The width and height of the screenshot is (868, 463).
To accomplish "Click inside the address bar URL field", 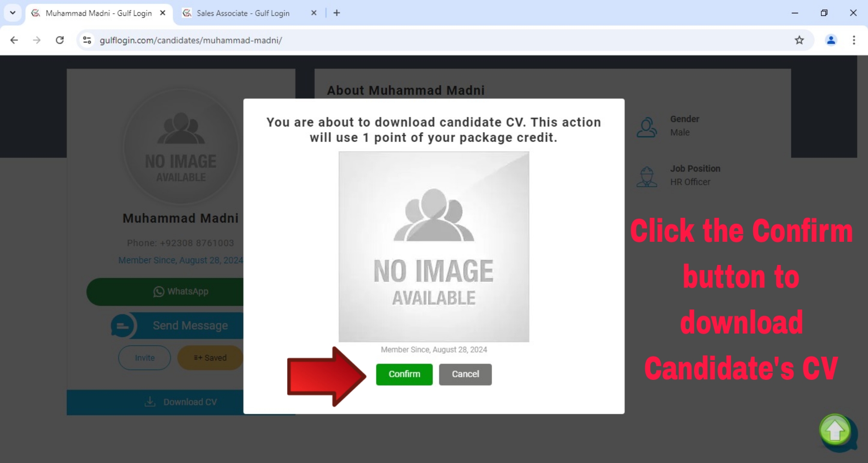I will tap(191, 40).
